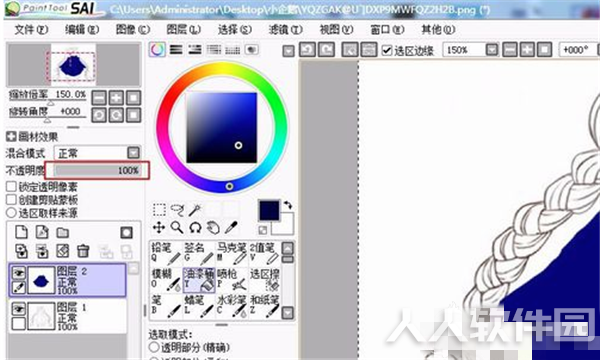The height and width of the screenshot is (360, 600).
Task: Toggle the color wheel panel button
Action: [x=157, y=50]
